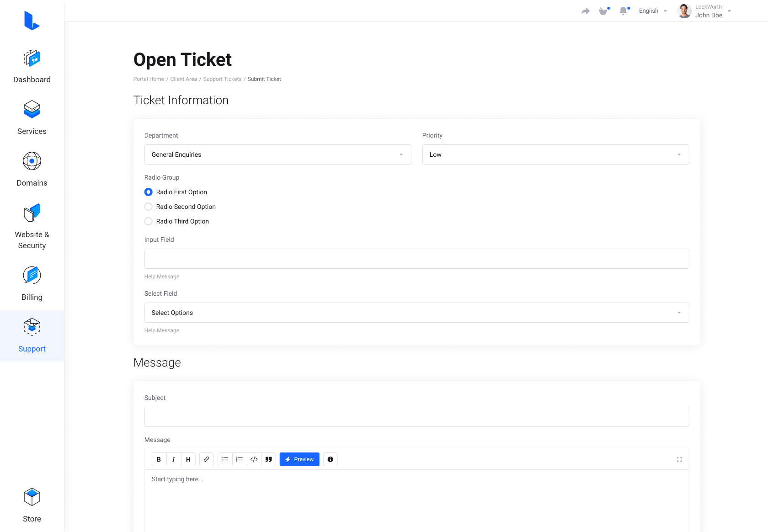The width and height of the screenshot is (768, 532).
Task: Click the share arrow icon in header
Action: click(x=586, y=11)
